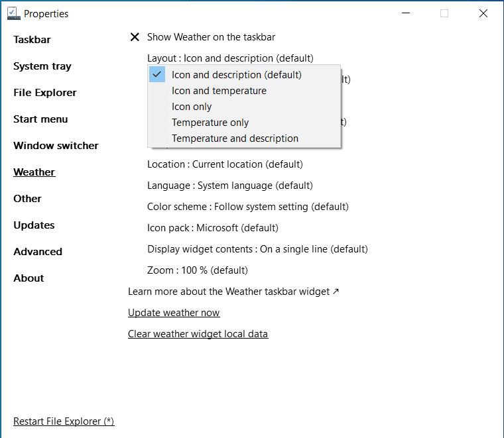504x438 pixels.
Task: Select Temperature only from the list
Action: [210, 123]
